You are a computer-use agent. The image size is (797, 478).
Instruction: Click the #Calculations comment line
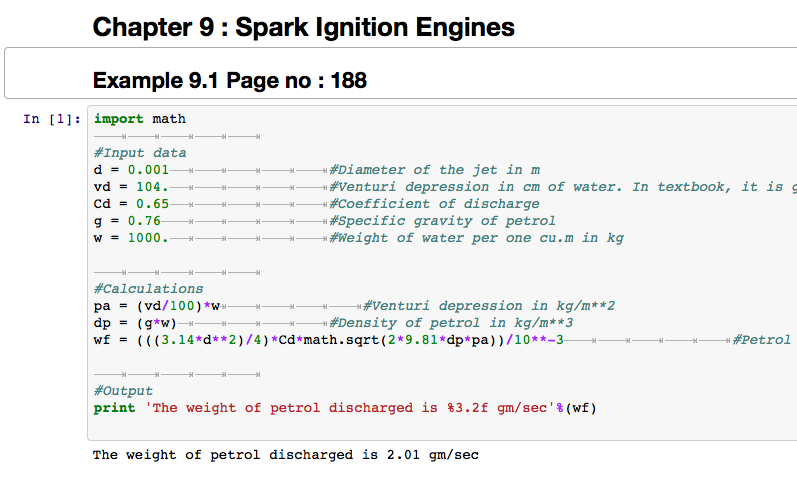(x=148, y=289)
